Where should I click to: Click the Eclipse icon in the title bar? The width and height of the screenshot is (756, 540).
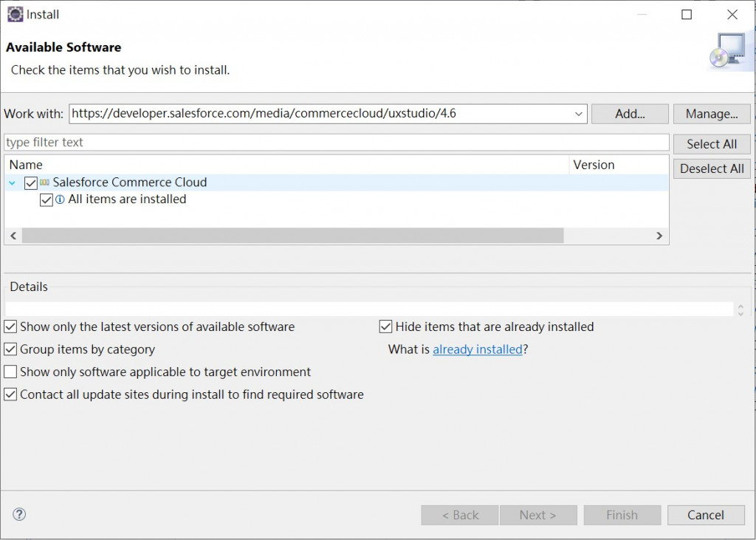click(x=15, y=14)
